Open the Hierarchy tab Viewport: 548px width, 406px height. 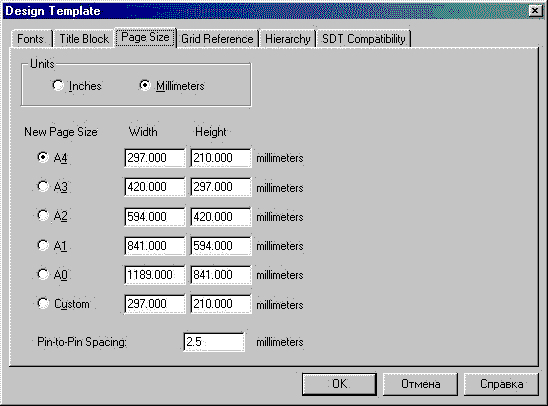pos(288,39)
